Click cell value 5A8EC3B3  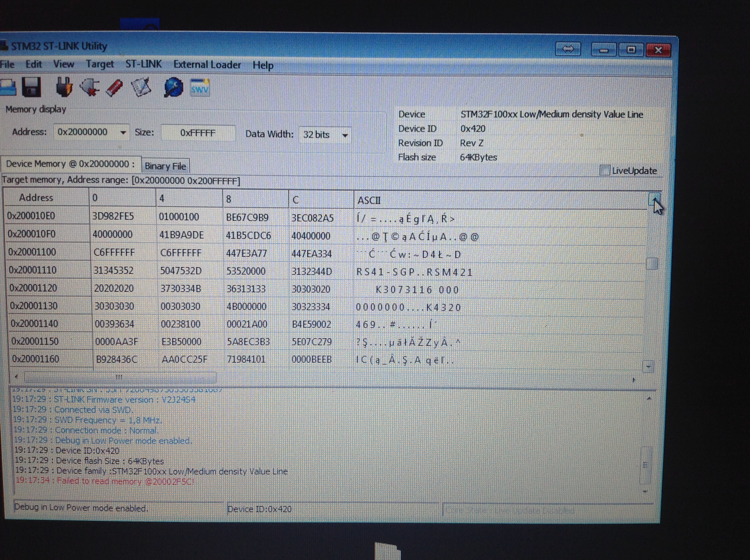248,342
